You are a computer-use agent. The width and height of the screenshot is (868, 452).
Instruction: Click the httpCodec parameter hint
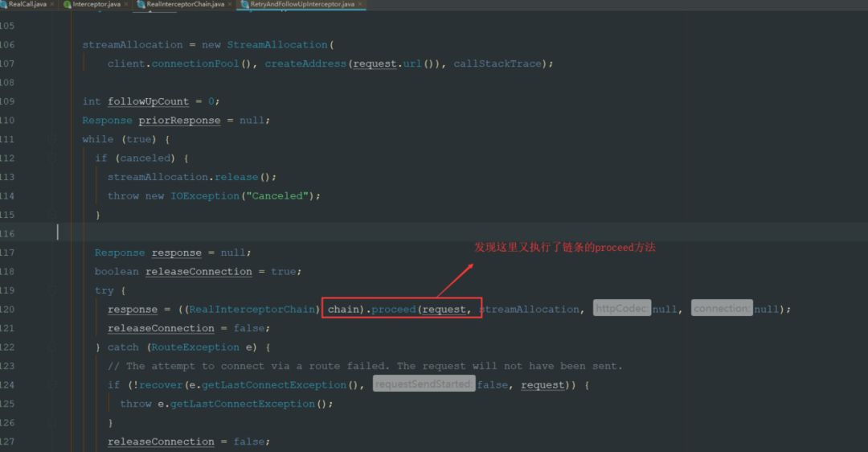pyautogui.click(x=622, y=309)
